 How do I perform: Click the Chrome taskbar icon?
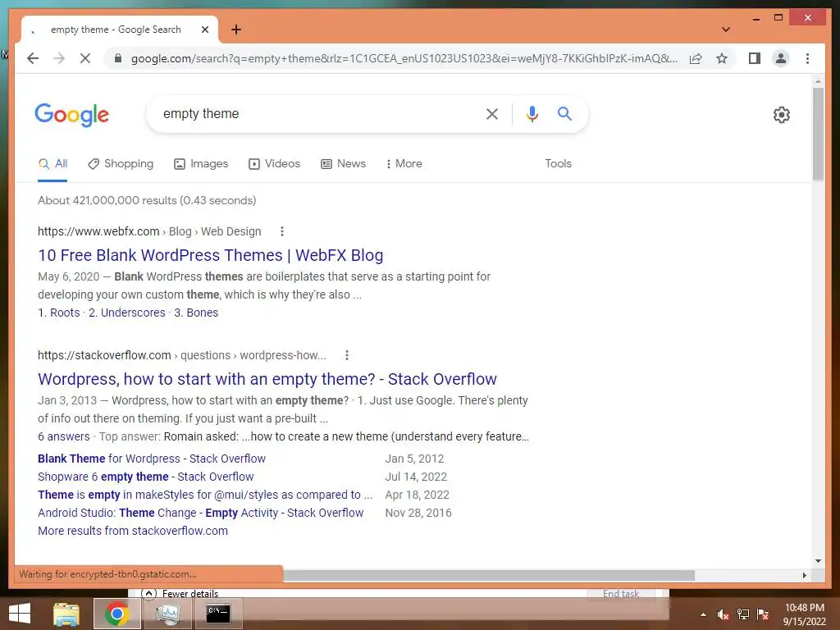(x=116, y=614)
